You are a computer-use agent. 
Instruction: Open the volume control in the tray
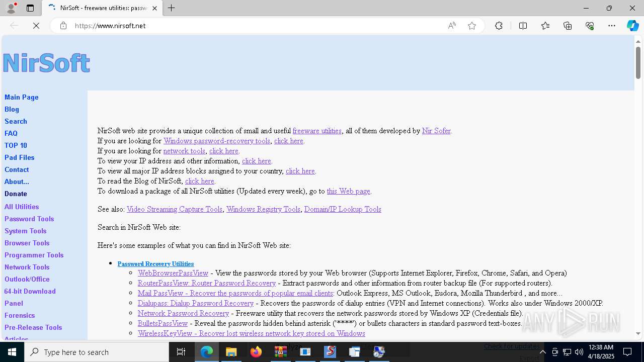click(579, 352)
